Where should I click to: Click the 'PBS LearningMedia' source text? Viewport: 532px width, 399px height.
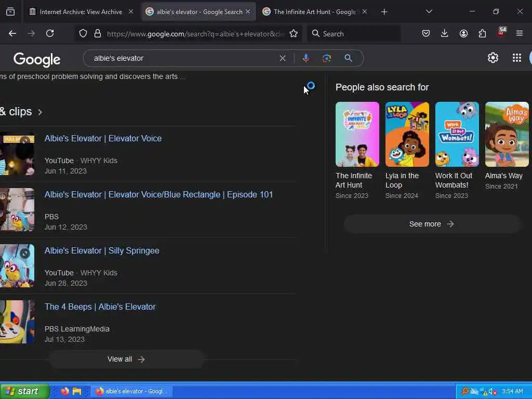[x=77, y=329]
